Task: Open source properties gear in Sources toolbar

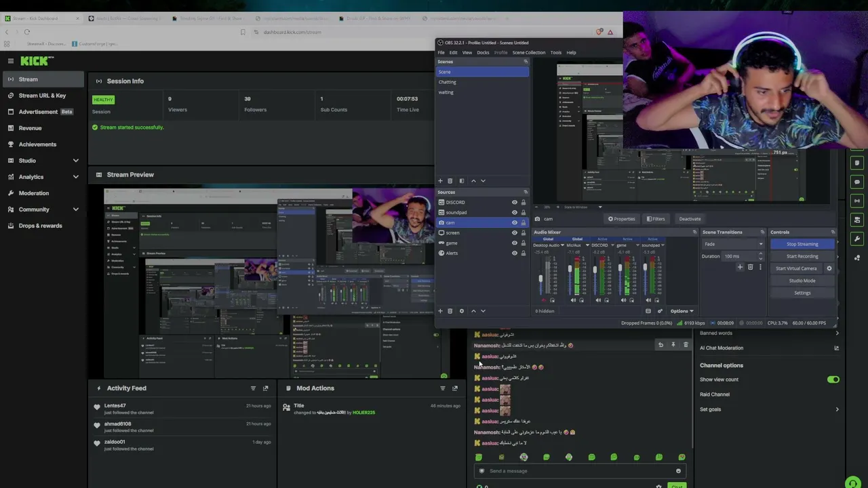Action: coord(462,311)
